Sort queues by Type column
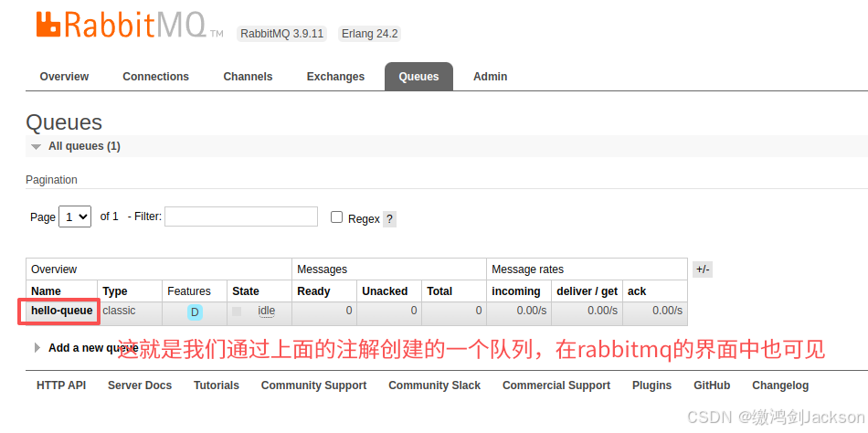 115,291
